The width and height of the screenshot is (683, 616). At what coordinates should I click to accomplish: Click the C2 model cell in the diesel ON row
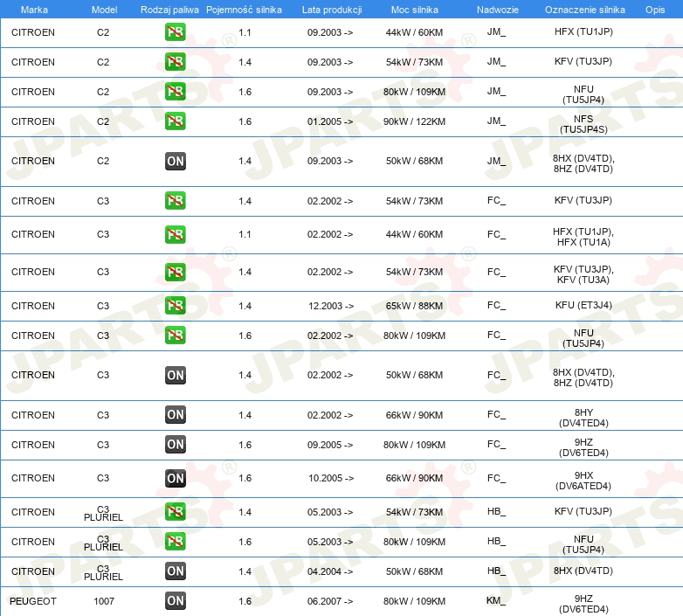103,161
